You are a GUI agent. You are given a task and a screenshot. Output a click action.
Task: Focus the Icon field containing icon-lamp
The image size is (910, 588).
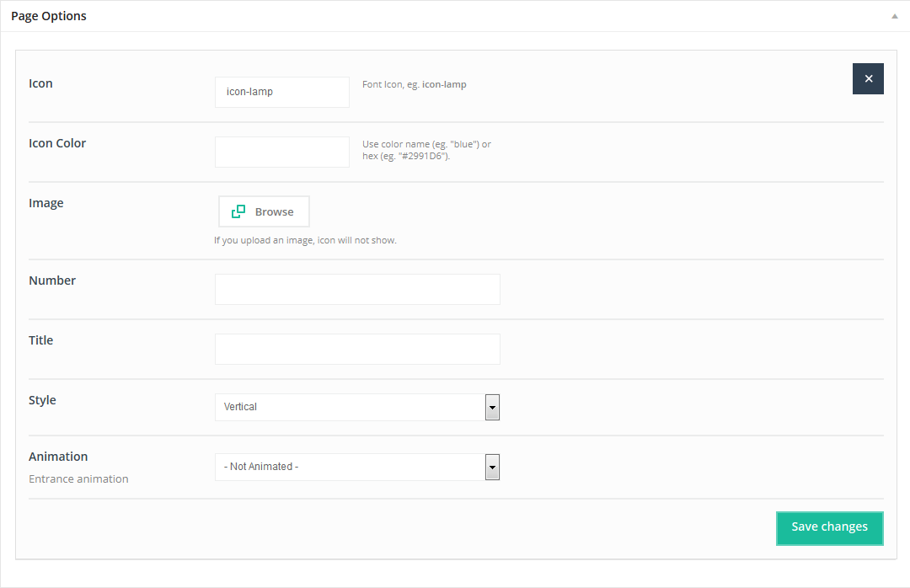(x=281, y=92)
